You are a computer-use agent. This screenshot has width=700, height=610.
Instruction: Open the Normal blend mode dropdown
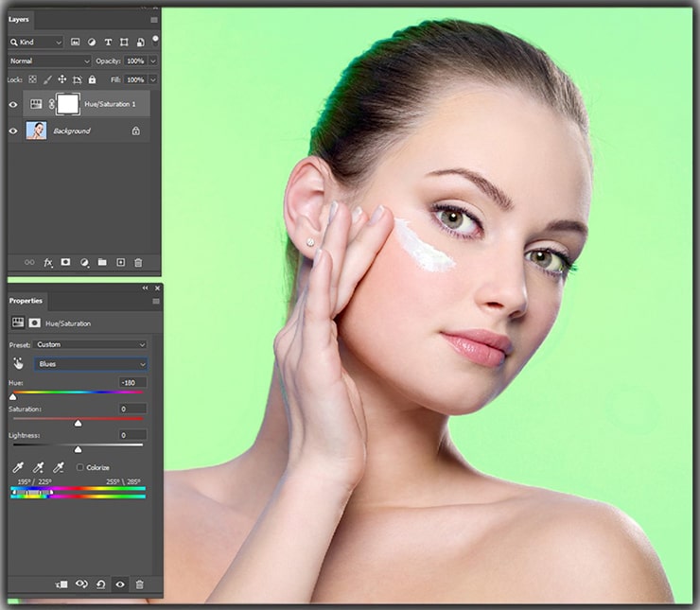(x=49, y=61)
